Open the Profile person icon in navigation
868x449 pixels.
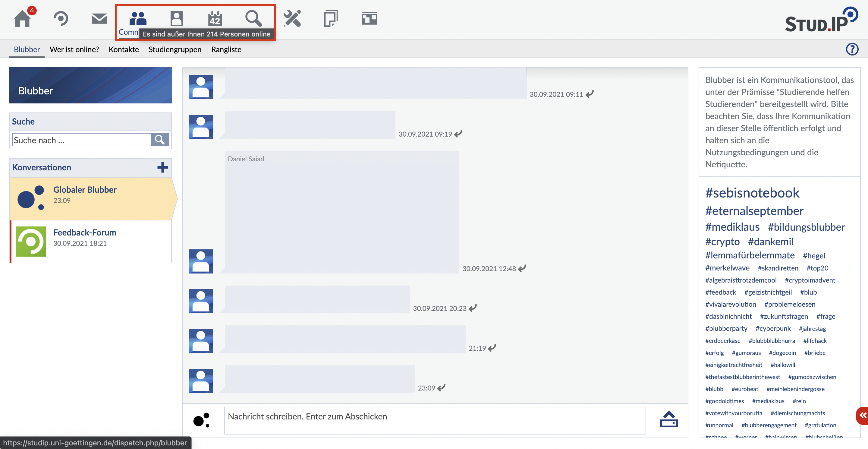point(176,18)
